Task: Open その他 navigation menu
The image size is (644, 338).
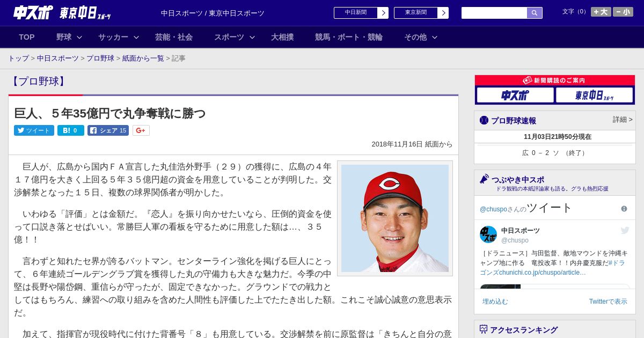Action: tap(415, 37)
